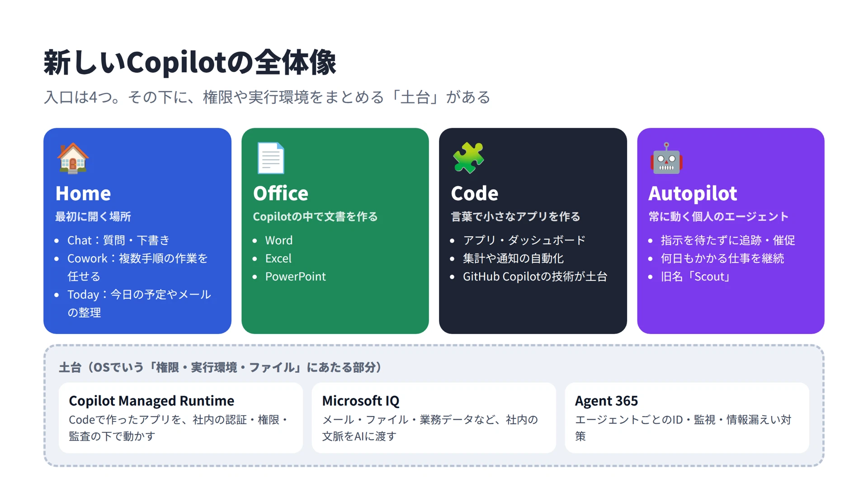
Task: Click the 何日もかかる仕事を継続 bullet
Action: 722,258
